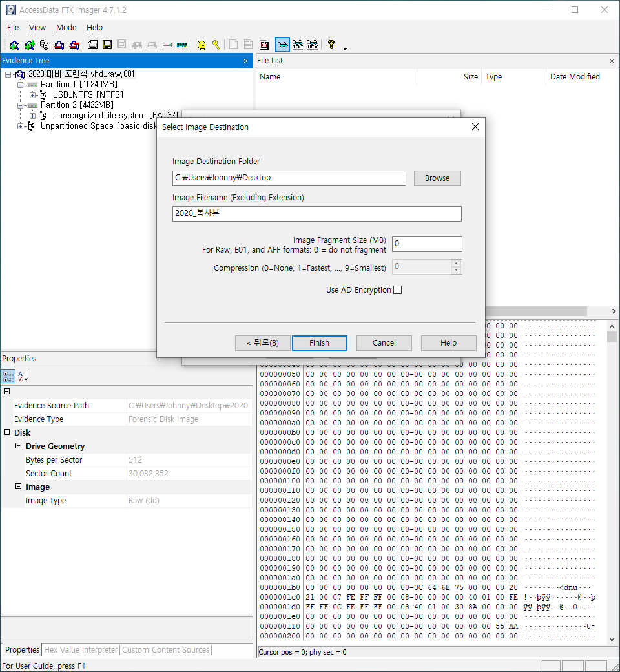Click the Add Evidence Item toolbar icon

(15, 45)
